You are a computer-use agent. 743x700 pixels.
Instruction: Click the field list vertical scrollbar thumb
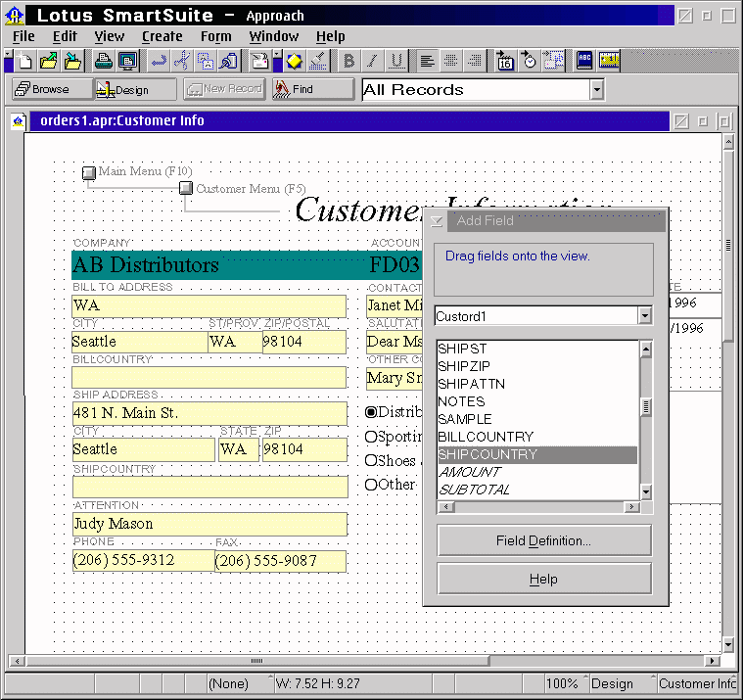tap(646, 407)
